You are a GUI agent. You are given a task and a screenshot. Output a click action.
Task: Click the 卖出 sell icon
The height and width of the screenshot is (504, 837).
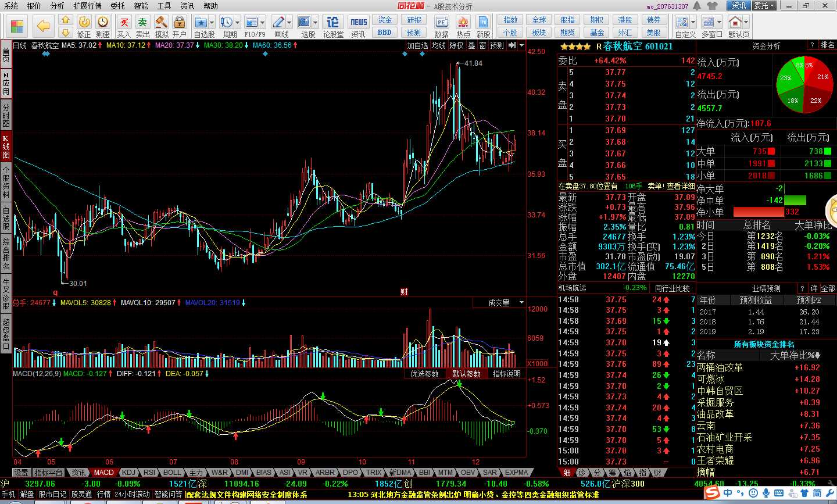tap(142, 26)
